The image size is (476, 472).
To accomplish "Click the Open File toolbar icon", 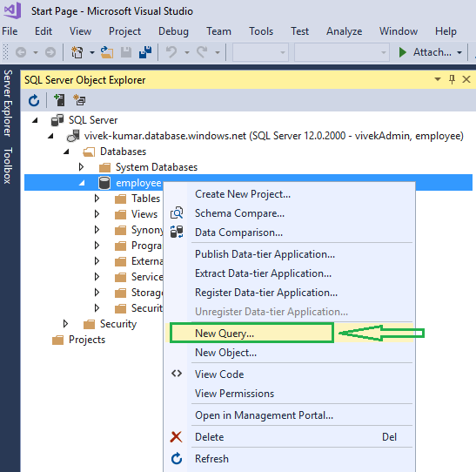I will coord(107,52).
